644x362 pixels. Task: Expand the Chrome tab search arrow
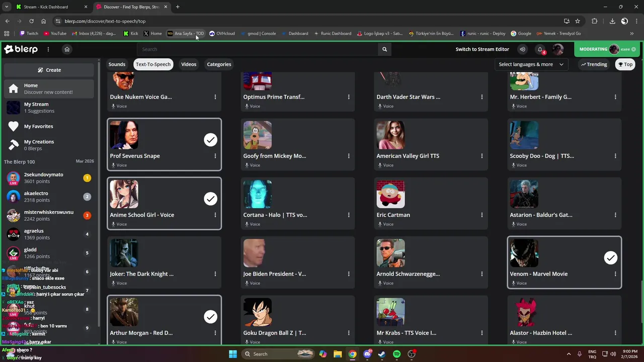[x=7, y=7]
